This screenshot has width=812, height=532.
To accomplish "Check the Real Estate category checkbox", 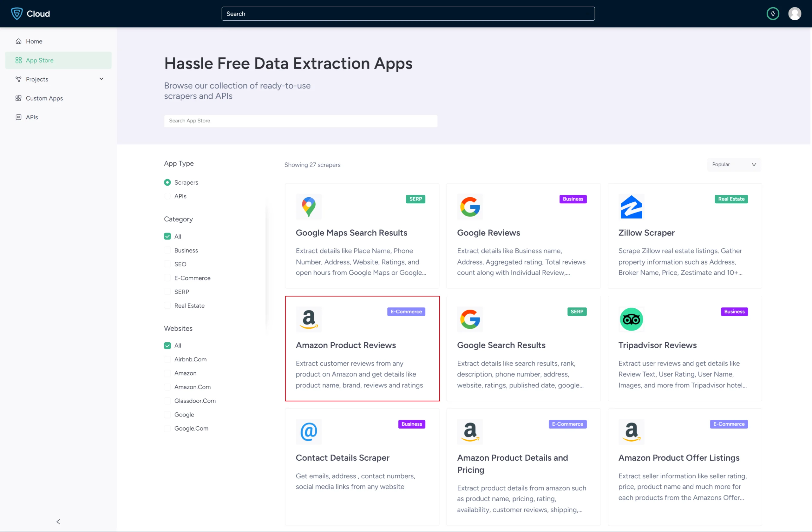I will click(x=167, y=305).
